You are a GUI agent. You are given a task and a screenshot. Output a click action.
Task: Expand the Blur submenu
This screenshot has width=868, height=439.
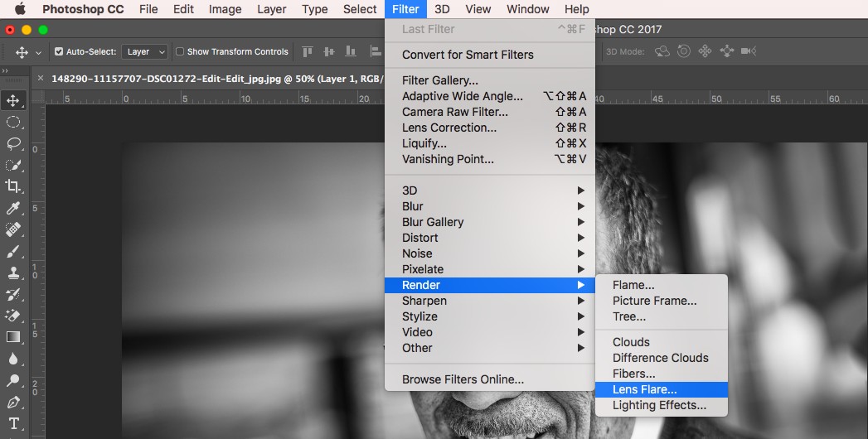pyautogui.click(x=490, y=206)
